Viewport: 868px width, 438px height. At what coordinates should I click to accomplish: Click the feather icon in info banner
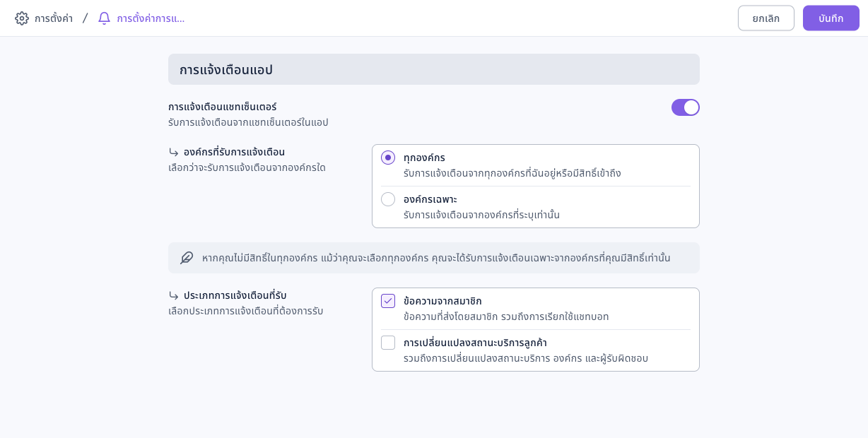click(x=187, y=258)
